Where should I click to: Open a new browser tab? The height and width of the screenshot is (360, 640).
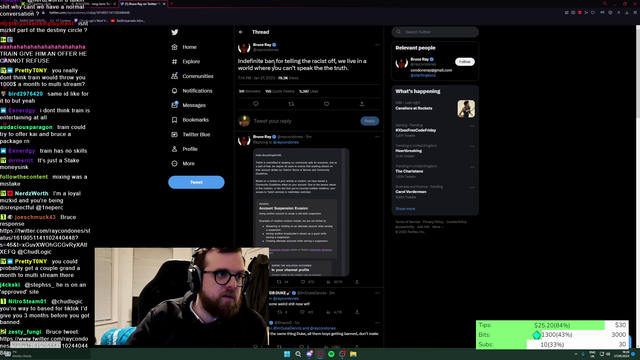(x=171, y=4)
